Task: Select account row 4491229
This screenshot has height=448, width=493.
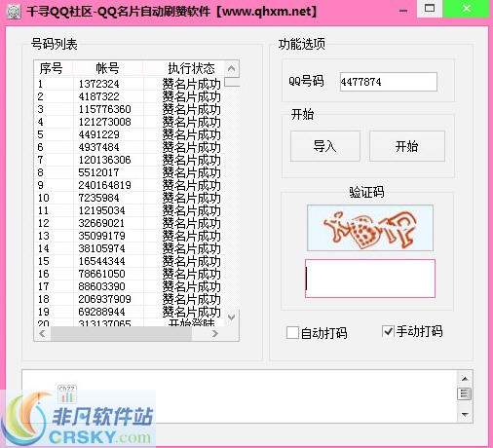Action: click(x=130, y=134)
